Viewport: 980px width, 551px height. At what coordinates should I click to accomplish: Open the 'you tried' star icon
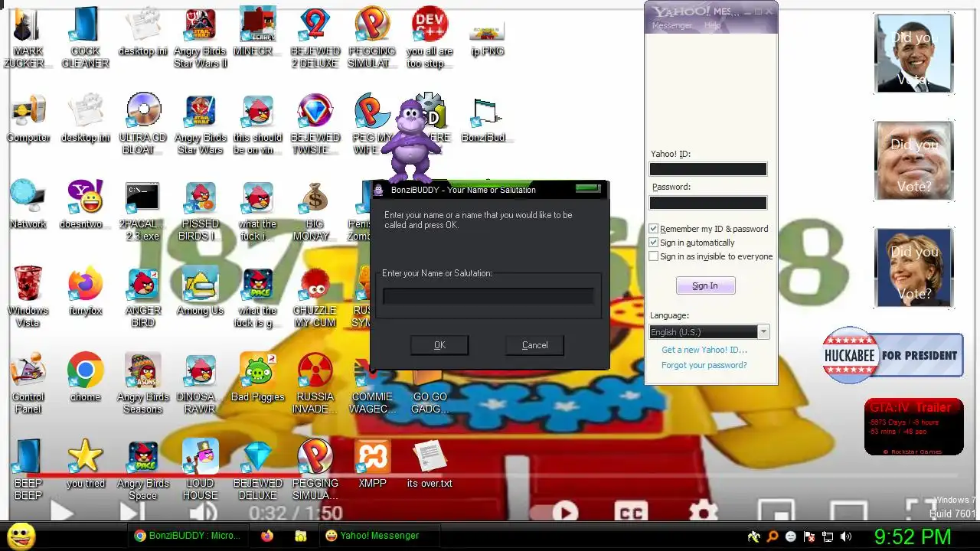(86, 465)
